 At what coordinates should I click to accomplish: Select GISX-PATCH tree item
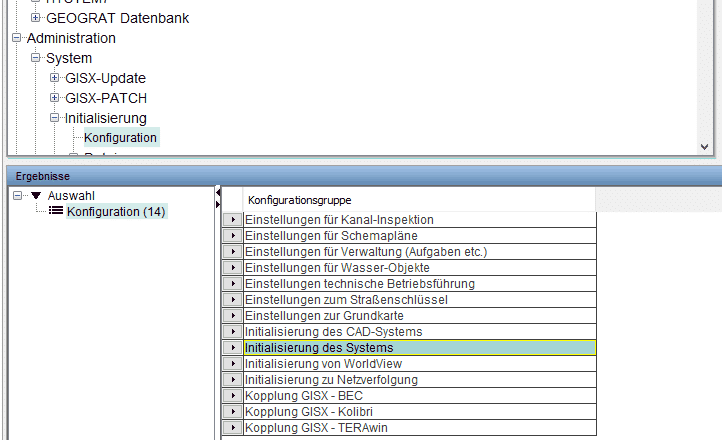(x=106, y=98)
